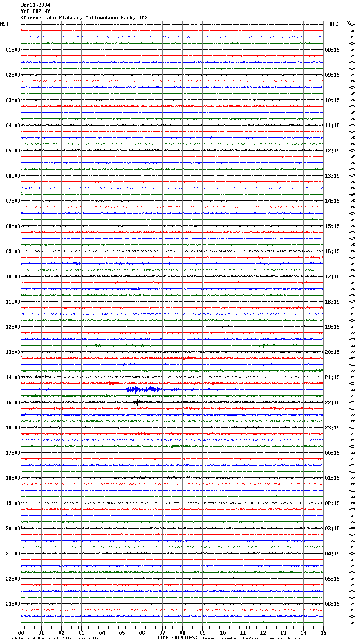Select the 10:00 MST time label
This screenshot has height=644, width=357.
pyautogui.click(x=13, y=277)
